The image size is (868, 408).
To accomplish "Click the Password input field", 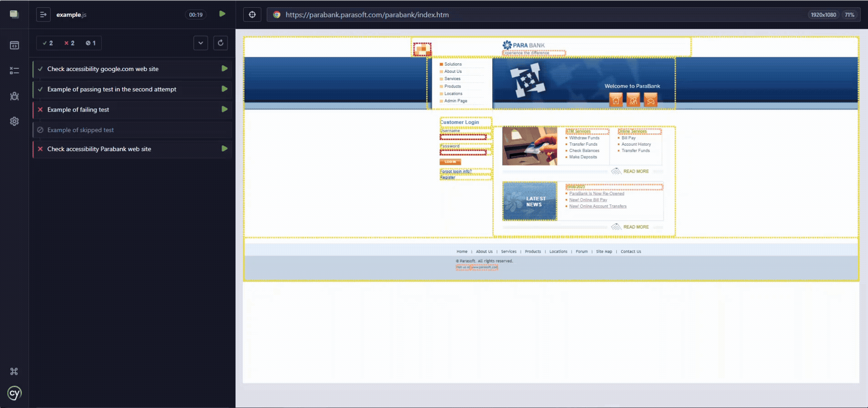I will coord(463,152).
